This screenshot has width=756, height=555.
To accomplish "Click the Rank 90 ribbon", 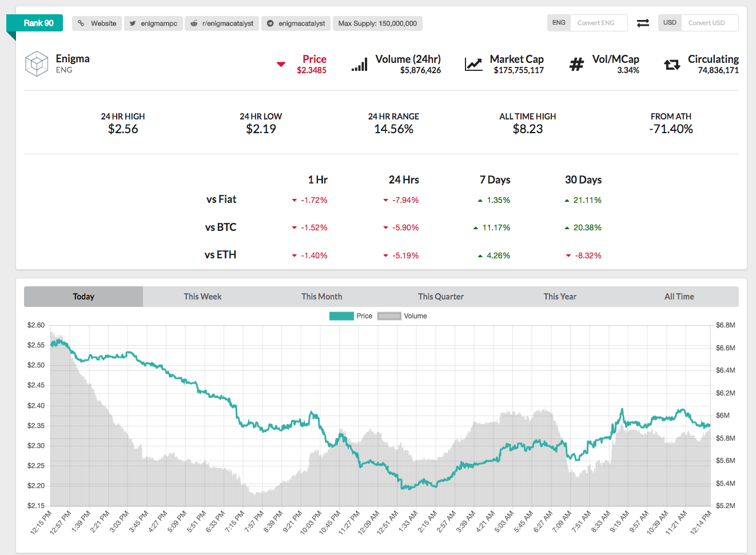I will click(x=35, y=23).
